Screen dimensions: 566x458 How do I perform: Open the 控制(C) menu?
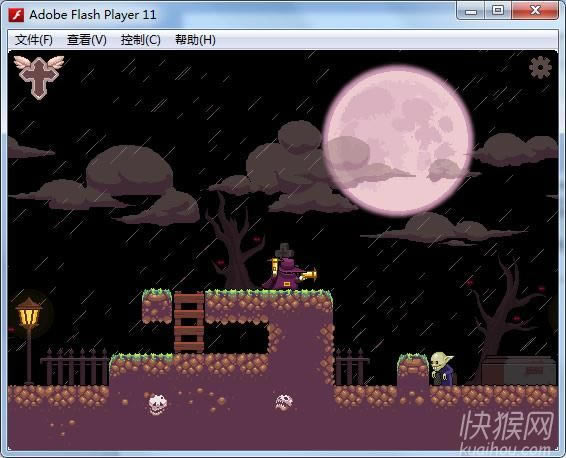pyautogui.click(x=140, y=40)
